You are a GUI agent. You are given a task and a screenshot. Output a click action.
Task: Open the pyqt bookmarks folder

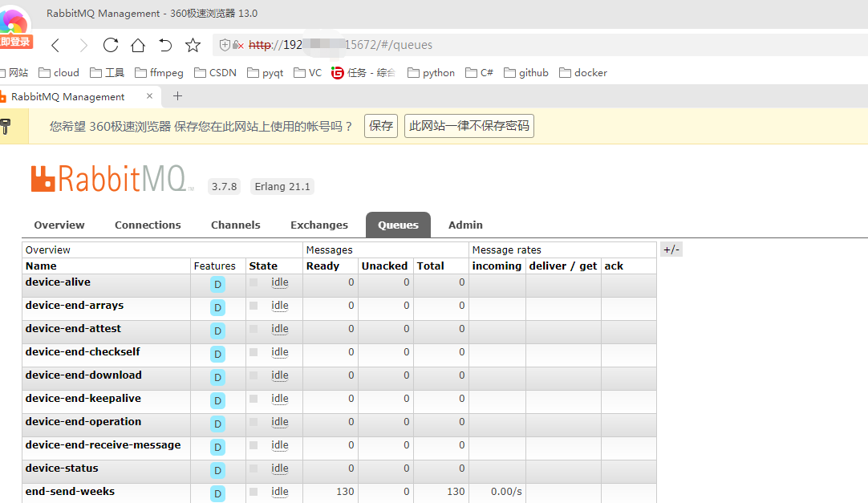pos(266,72)
